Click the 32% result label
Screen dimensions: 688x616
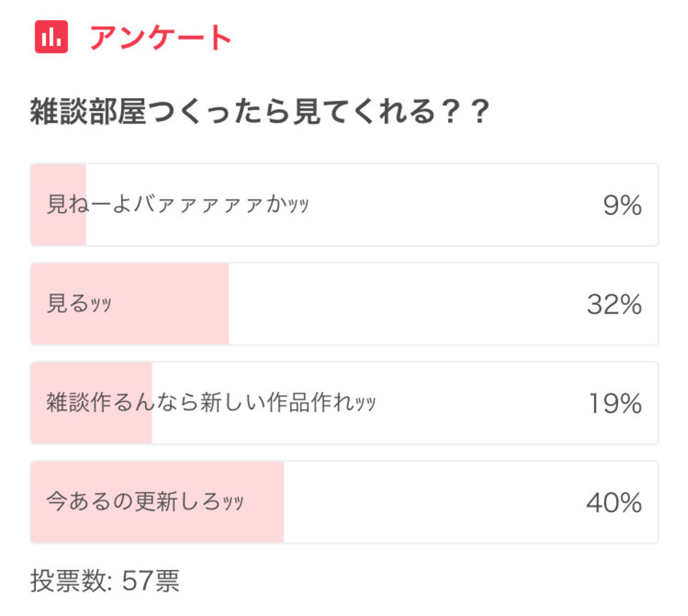pos(614,304)
